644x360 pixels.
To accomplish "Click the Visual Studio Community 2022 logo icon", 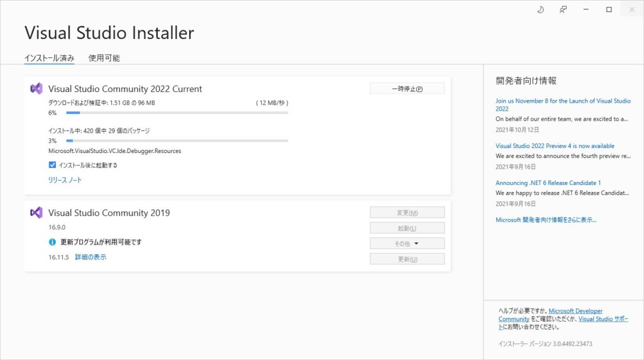I will 36,89.
